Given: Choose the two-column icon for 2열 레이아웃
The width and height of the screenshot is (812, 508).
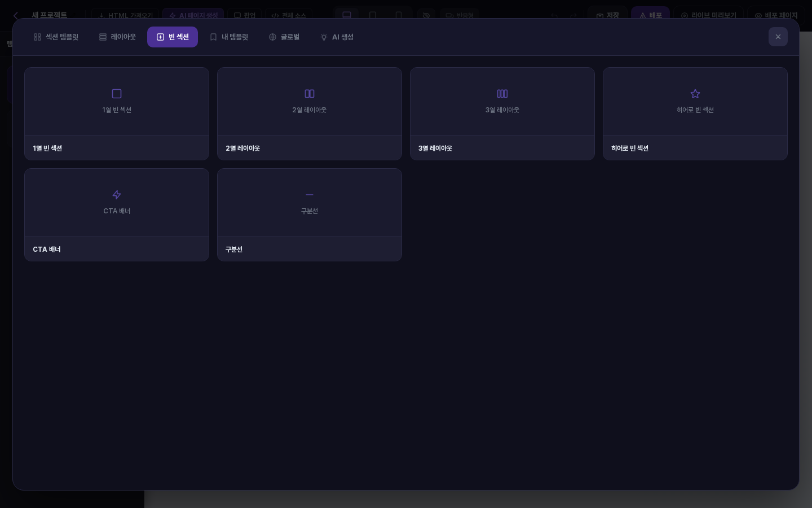Looking at the screenshot, I should (x=310, y=94).
